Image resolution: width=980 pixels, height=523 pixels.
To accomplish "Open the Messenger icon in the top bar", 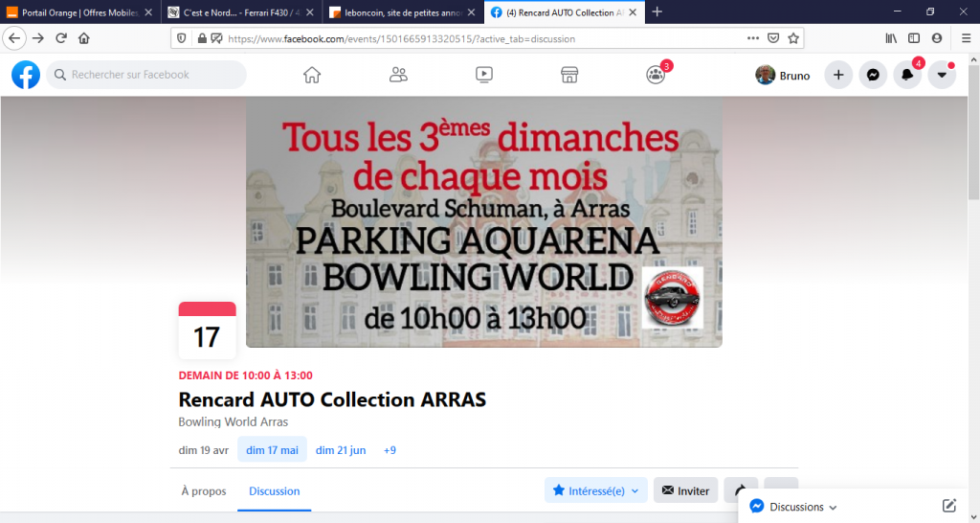I will pos(873,75).
